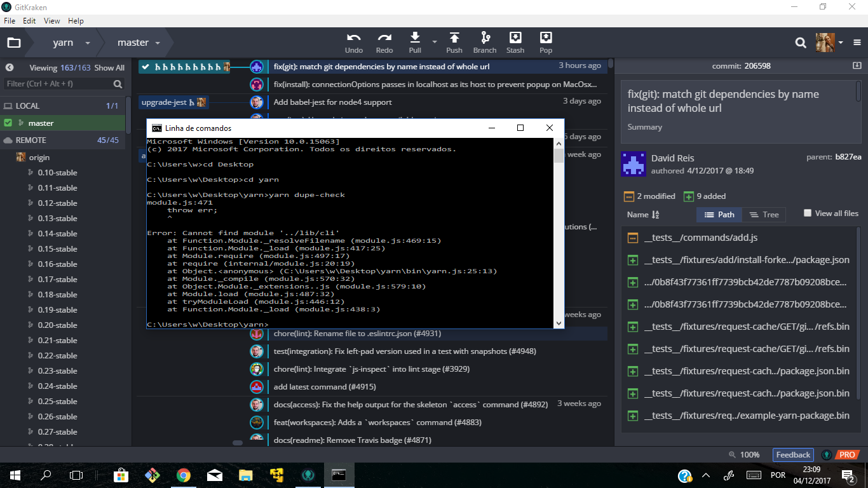
Task: Click Show All link
Action: [x=109, y=68]
